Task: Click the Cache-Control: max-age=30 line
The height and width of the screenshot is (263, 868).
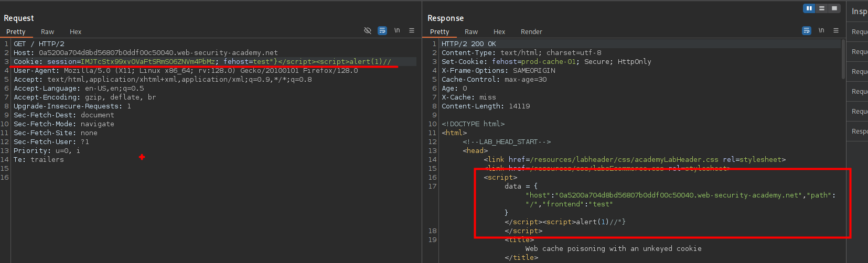Action: coord(494,80)
